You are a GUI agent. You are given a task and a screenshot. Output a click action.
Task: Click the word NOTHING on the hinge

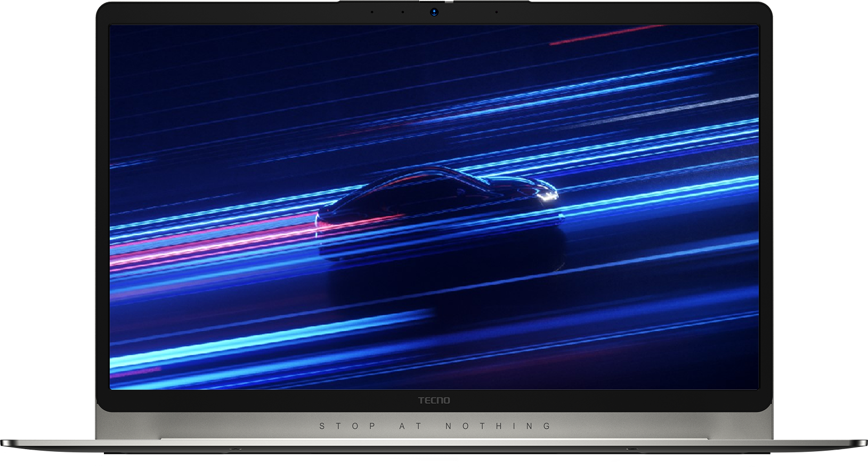point(499,426)
